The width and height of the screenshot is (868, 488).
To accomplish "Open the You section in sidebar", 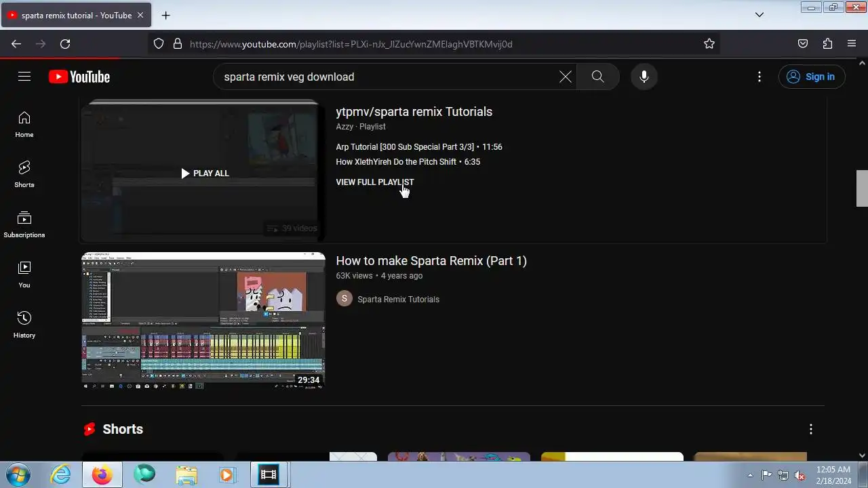I will tap(24, 275).
